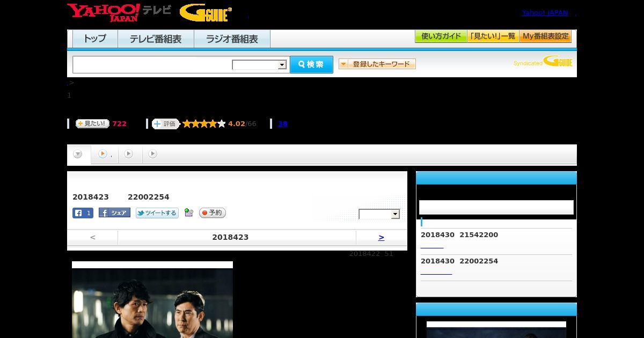Select the sidebar entry 2018430 21542200
The width and height of the screenshot is (644, 338).
point(459,235)
